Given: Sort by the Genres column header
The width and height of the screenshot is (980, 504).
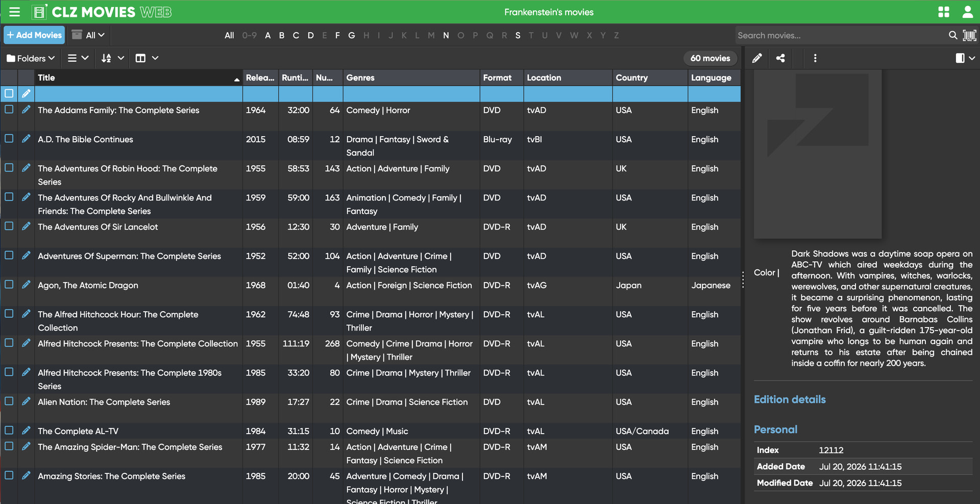Looking at the screenshot, I should (411, 78).
